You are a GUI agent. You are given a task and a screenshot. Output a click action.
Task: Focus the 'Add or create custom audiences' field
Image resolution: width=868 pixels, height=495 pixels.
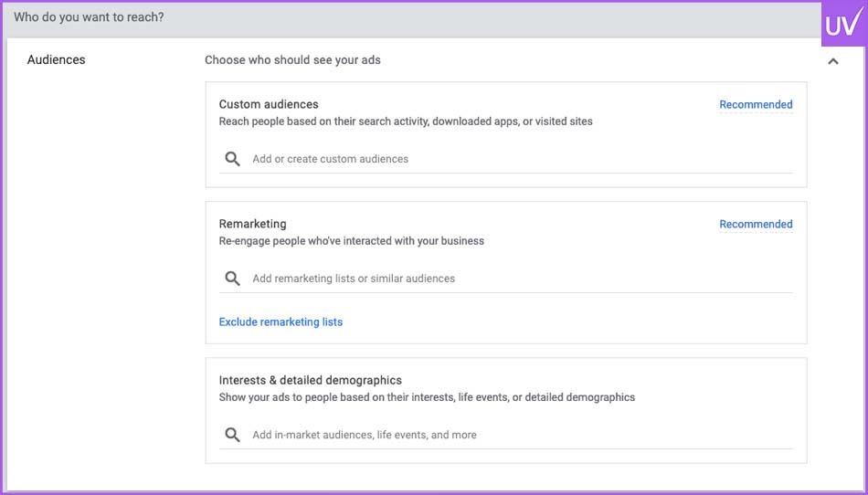tap(506, 159)
